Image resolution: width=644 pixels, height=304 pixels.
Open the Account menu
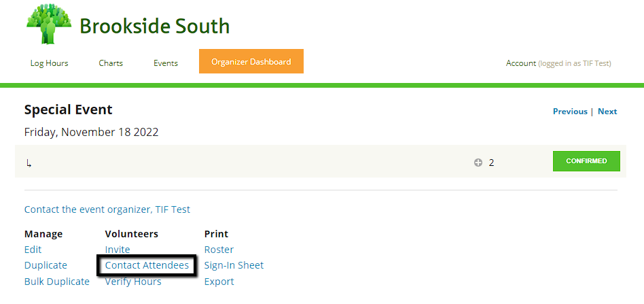pos(520,63)
